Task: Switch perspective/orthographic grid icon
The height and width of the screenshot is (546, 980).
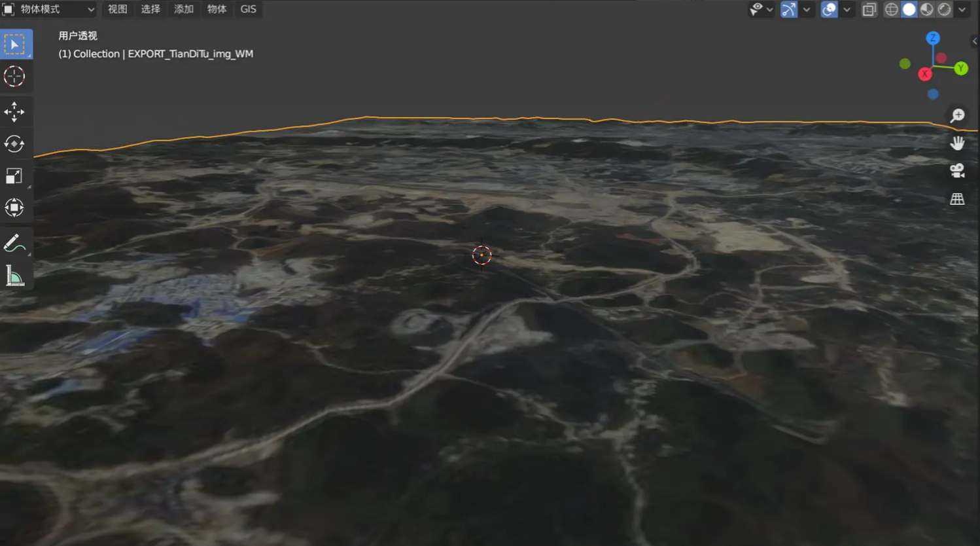Action: click(x=957, y=199)
